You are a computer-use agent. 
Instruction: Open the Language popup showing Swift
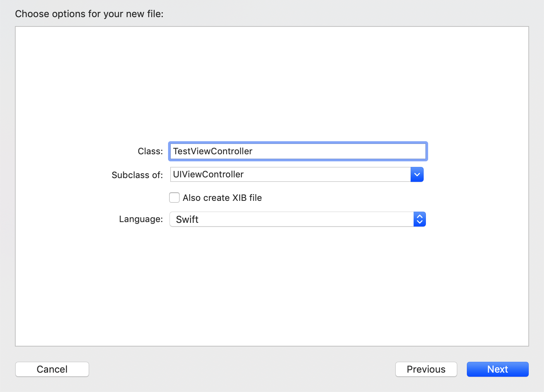291,219
